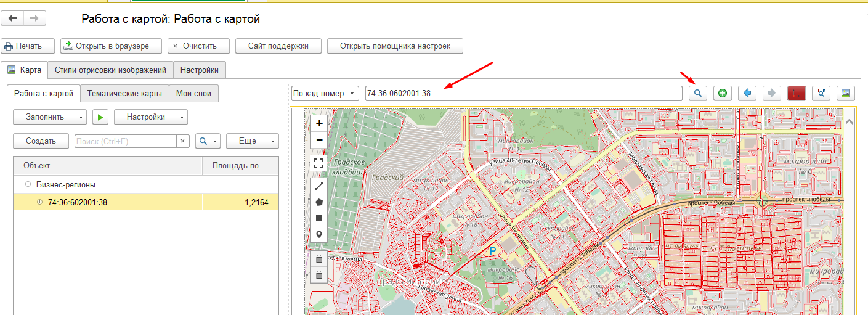Image resolution: width=868 pixels, height=315 pixels.
Task: Click the blue left arrow map button
Action: [x=747, y=93]
